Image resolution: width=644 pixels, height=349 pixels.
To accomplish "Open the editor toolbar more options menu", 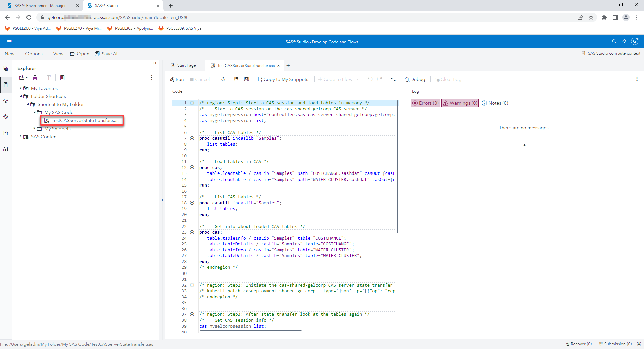I will [637, 79].
